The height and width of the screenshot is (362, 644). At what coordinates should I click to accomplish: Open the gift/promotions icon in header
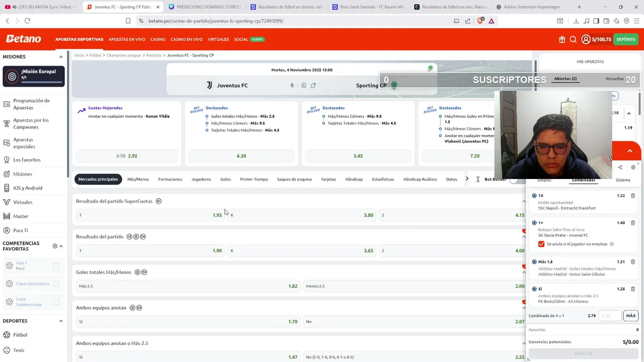pyautogui.click(x=562, y=39)
